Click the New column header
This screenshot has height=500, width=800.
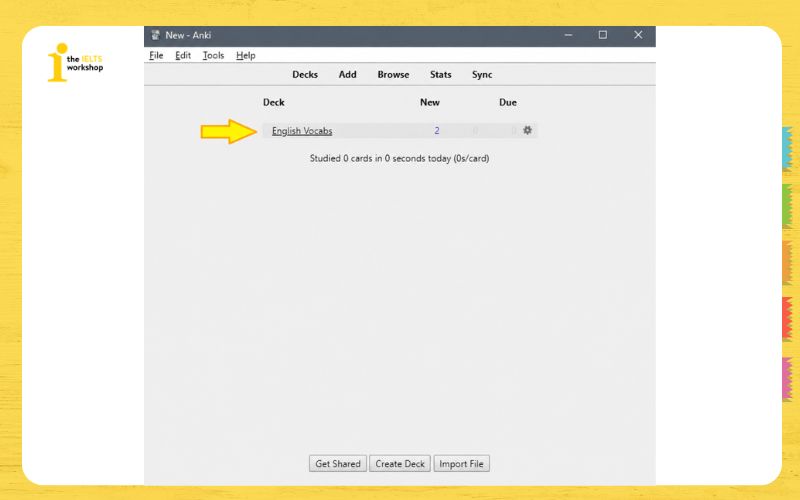pos(430,103)
